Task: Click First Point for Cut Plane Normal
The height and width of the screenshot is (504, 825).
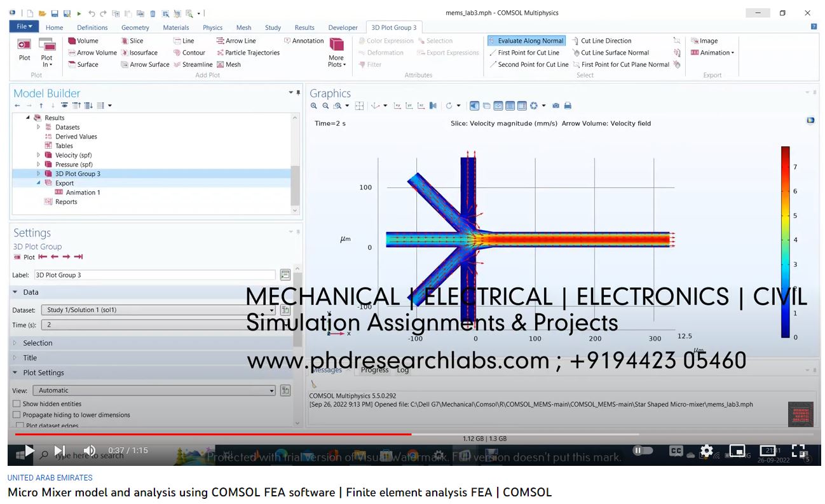Action: (x=620, y=64)
